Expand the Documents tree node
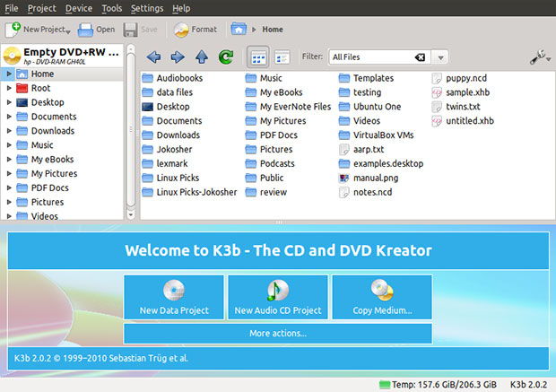 (x=9, y=117)
